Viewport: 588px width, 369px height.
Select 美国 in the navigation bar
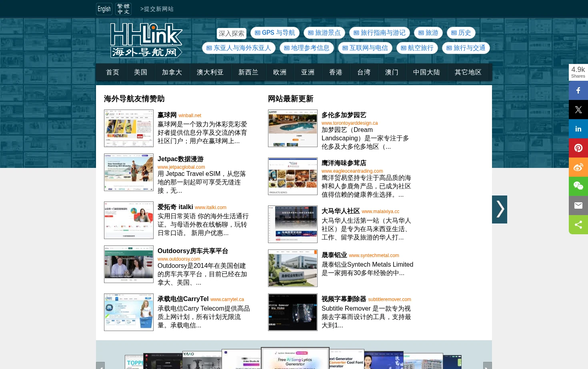click(140, 72)
